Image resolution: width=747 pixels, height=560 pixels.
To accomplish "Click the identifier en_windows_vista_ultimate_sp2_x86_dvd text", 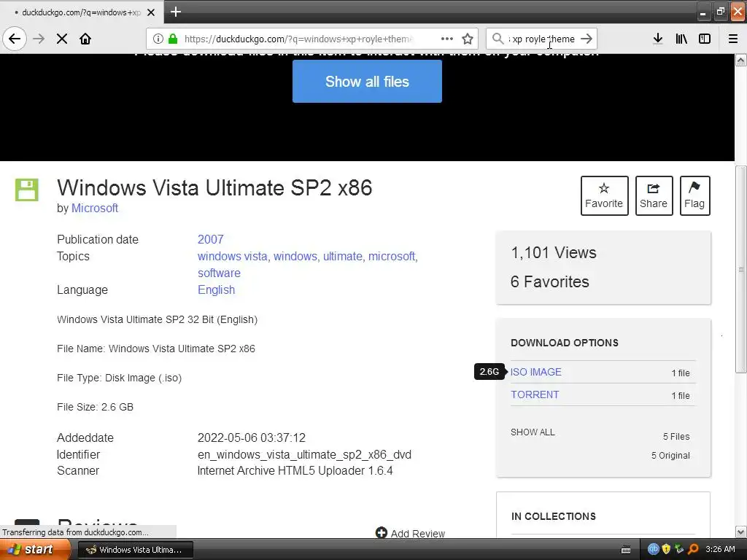I will point(304,455).
